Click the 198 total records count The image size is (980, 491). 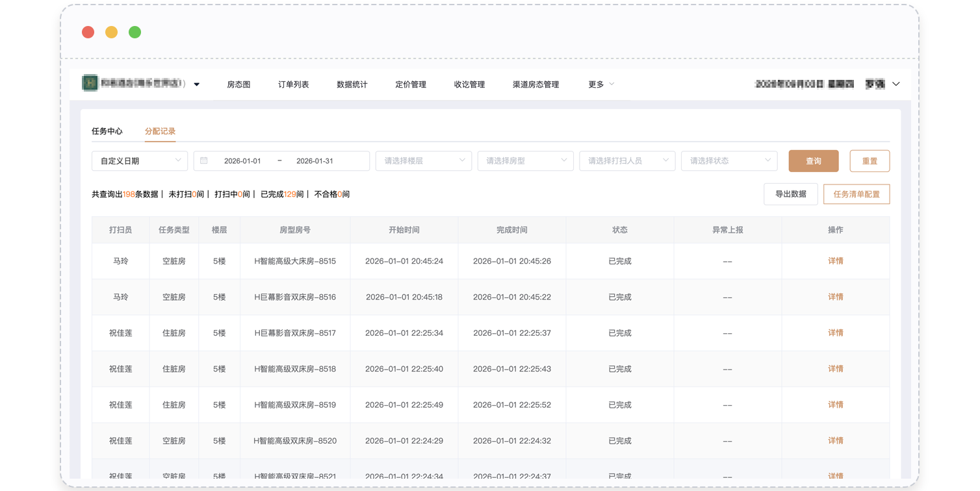pyautogui.click(x=129, y=194)
